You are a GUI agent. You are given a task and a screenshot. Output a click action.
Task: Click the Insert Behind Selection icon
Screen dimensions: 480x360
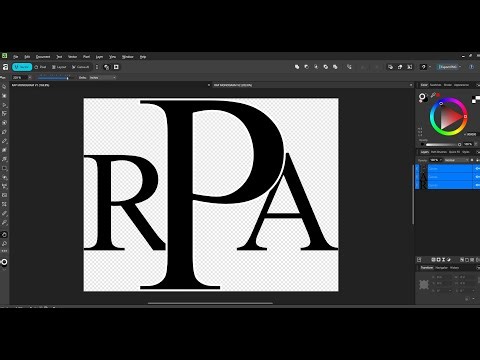(390, 67)
